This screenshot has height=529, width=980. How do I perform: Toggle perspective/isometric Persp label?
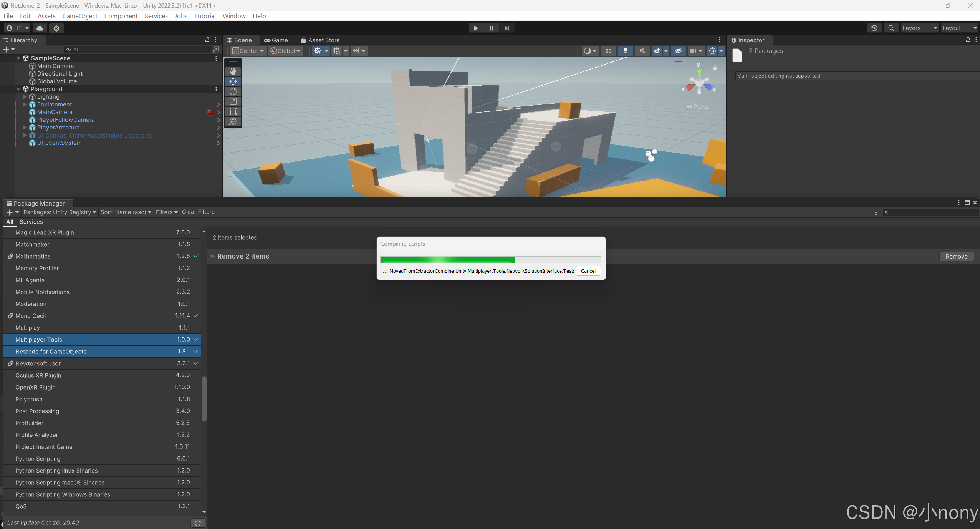pos(699,107)
